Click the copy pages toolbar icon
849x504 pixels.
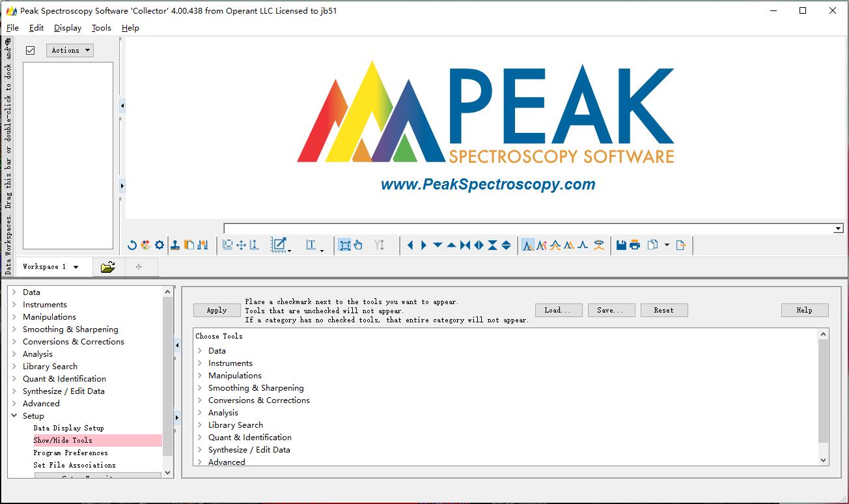653,245
